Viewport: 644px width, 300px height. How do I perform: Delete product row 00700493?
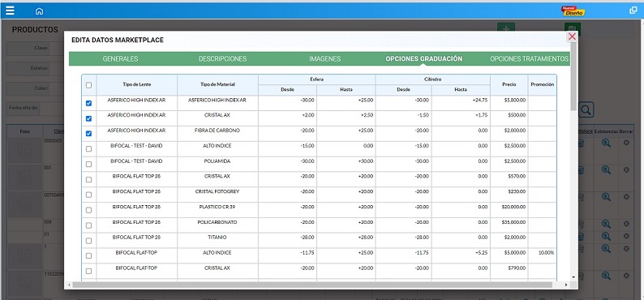pos(626,196)
